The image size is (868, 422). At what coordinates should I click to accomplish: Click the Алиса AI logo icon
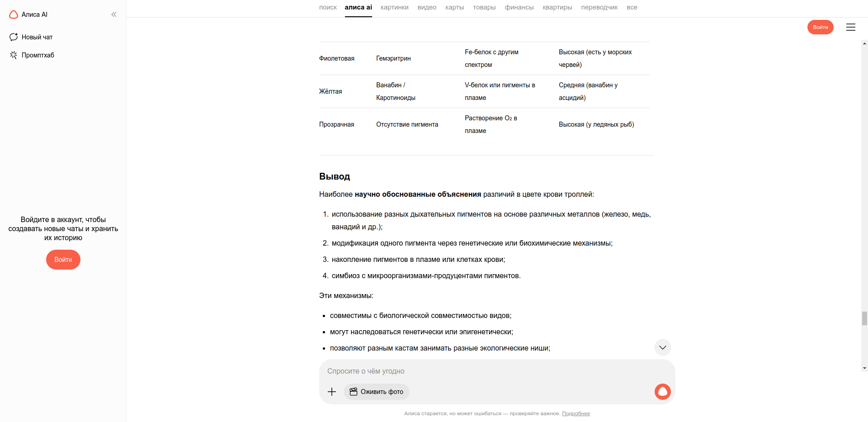coord(14,14)
